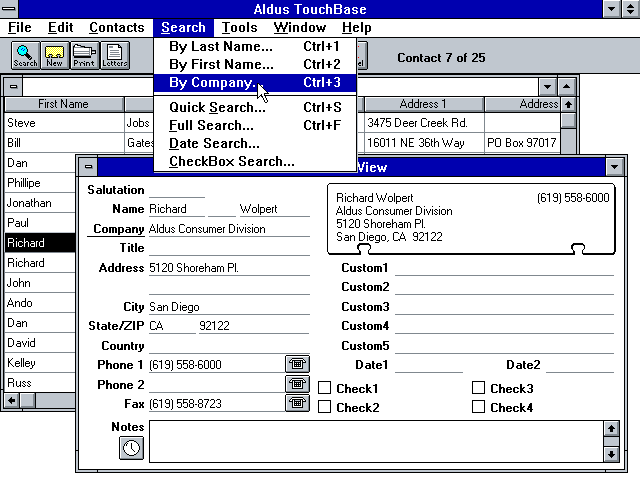This screenshot has height=480, width=640.
Task: Click the Country input field
Action: (x=229, y=346)
